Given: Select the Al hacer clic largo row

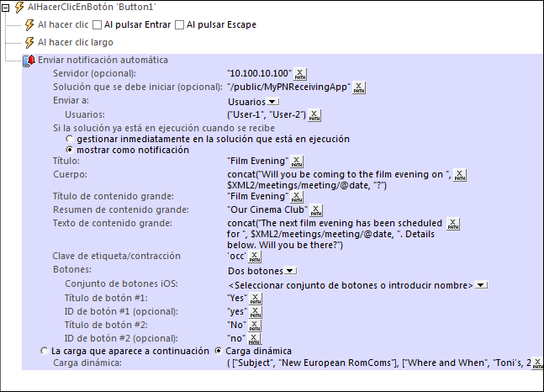Looking at the screenshot, I should tap(76, 42).
